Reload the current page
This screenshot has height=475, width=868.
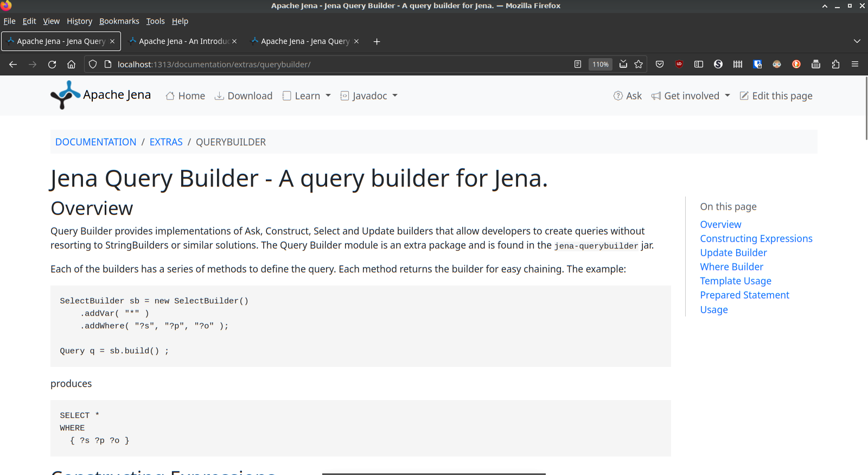[x=52, y=64]
